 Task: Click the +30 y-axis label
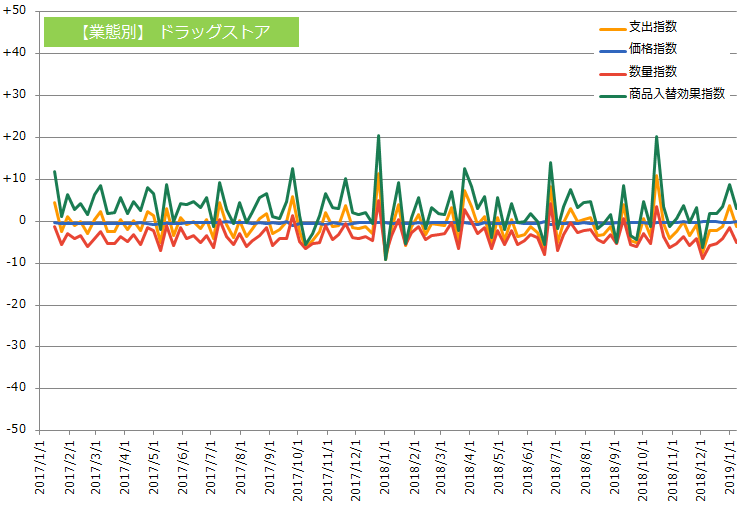coord(14,94)
